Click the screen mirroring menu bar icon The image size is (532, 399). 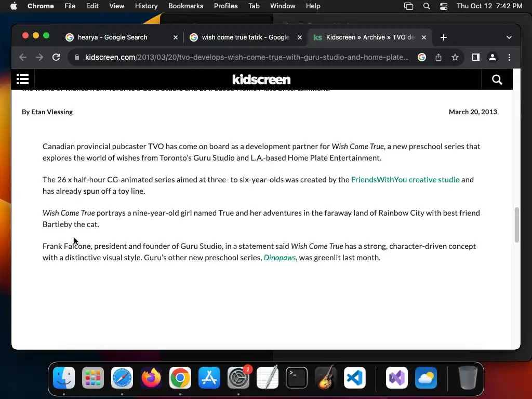point(408,6)
